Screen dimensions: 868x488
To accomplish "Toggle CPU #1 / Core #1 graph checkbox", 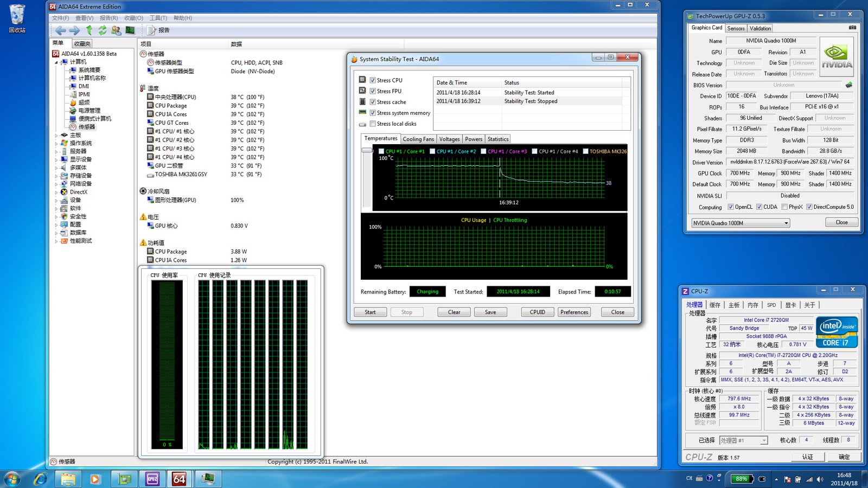I will [381, 151].
